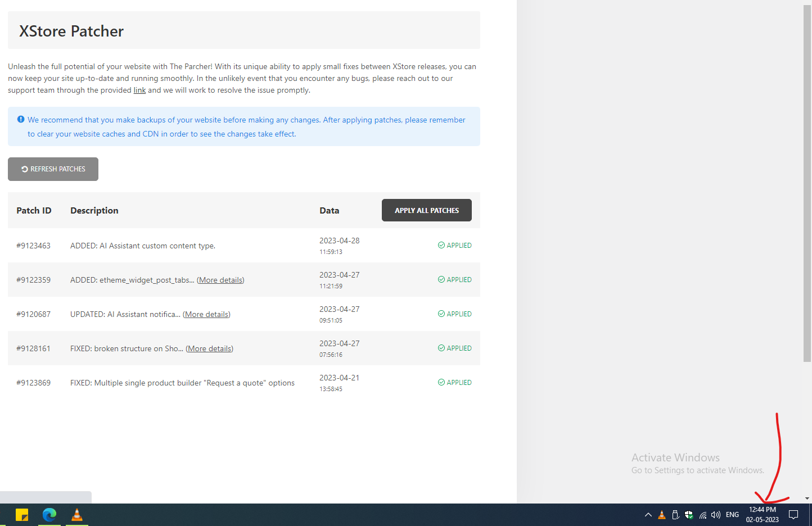Open More details for patch #9128161
The image size is (812, 526).
click(209, 348)
